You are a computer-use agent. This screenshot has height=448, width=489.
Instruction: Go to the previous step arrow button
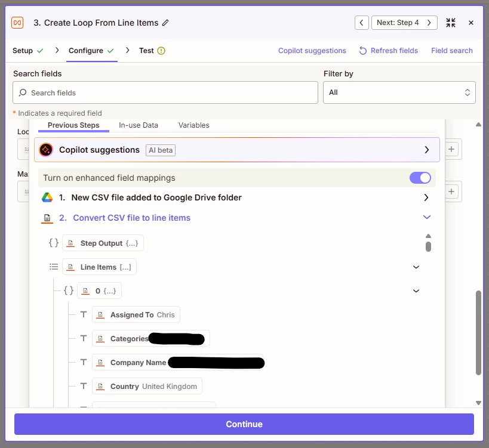tap(361, 23)
